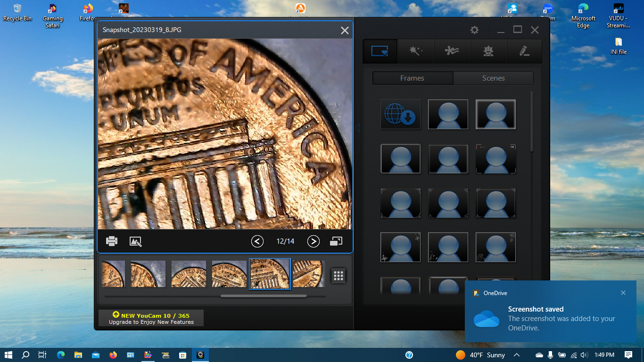The width and height of the screenshot is (644, 362).
Task: Open the Recycle Bin desktop icon
Action: tap(17, 13)
